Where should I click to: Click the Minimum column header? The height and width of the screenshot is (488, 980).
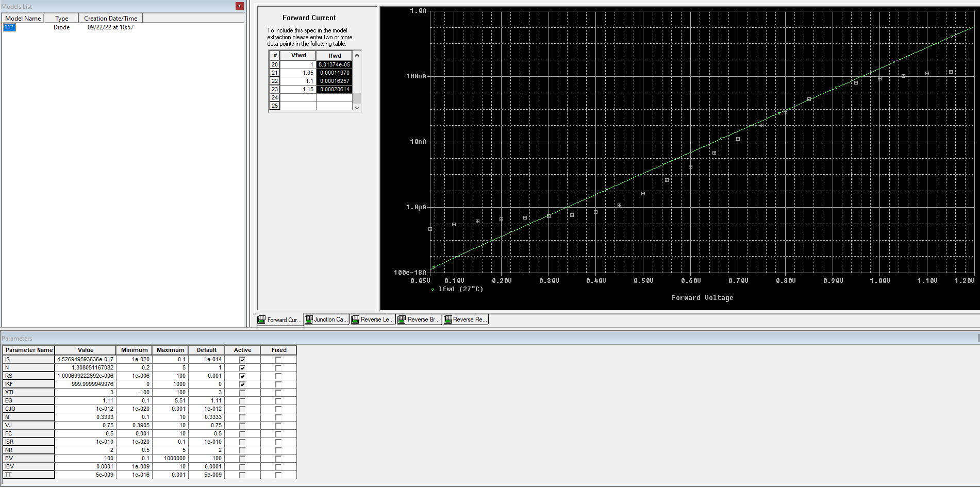tap(134, 350)
